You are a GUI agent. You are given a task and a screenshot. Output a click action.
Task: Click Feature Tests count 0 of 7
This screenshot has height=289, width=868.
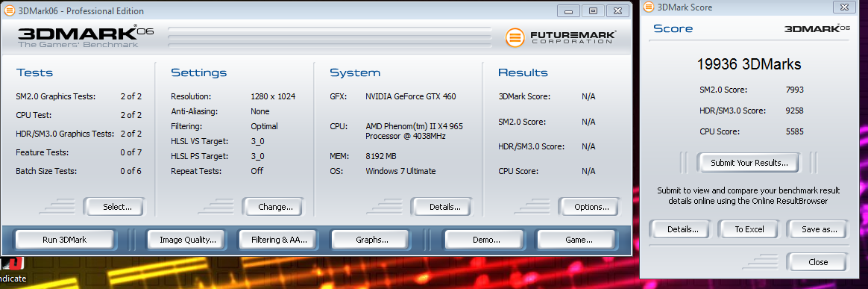pos(131,152)
